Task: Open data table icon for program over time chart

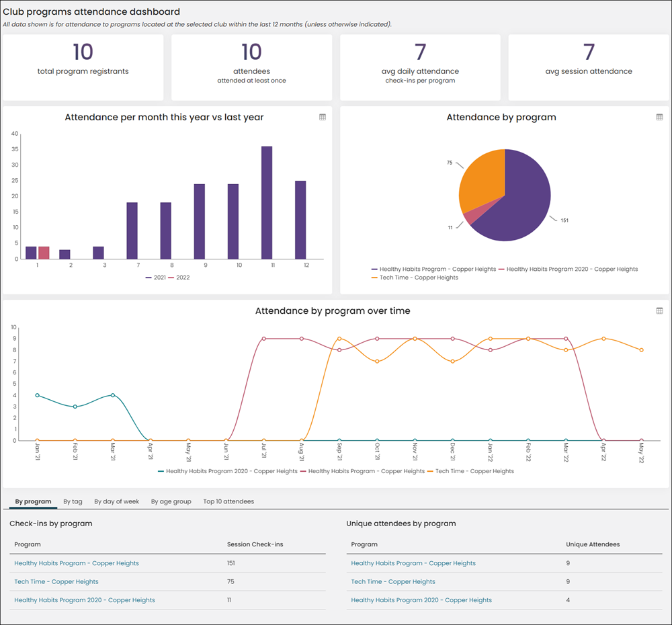Action: 660,310
